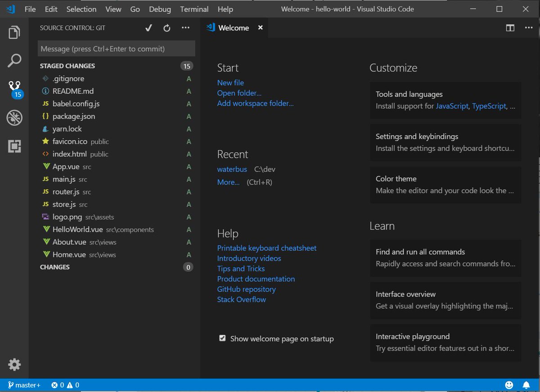Click the More... recent link
Screen dimensions: 540x392
click(228, 182)
